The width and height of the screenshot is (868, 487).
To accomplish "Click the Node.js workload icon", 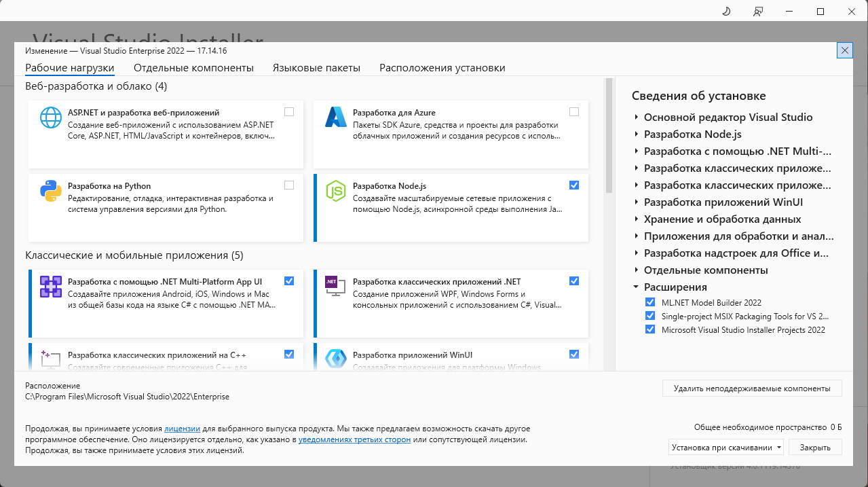I will coord(336,192).
